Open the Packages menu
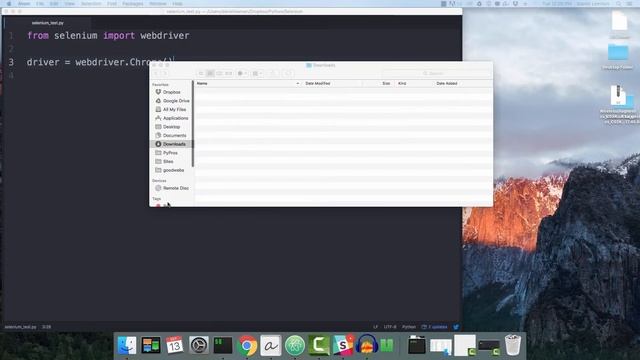 click(x=133, y=4)
